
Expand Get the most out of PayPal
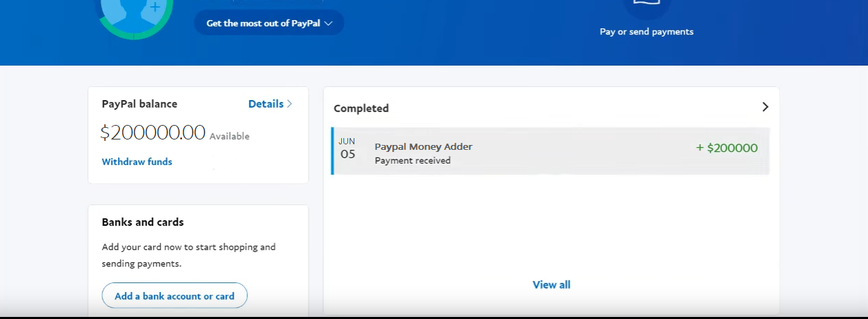point(269,23)
